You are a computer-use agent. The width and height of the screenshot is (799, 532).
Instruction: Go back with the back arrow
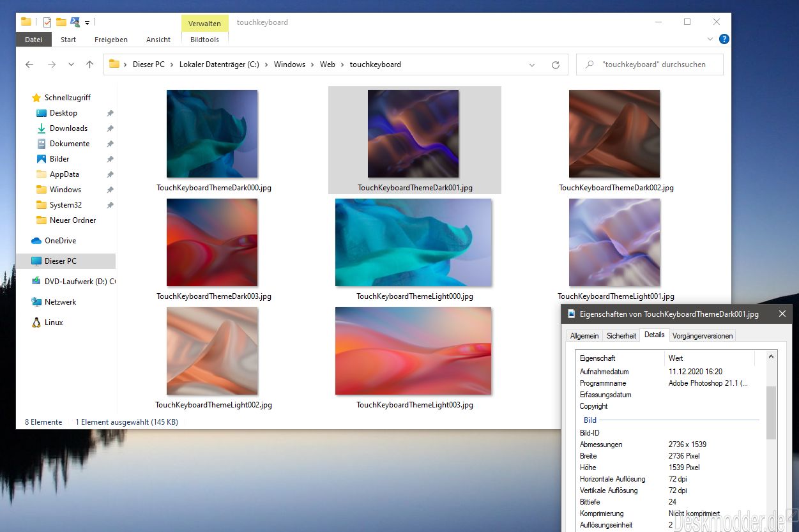pyautogui.click(x=29, y=65)
